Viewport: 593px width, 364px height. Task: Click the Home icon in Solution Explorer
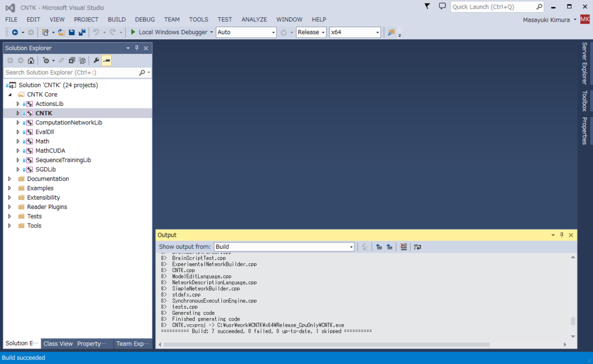tap(31, 61)
